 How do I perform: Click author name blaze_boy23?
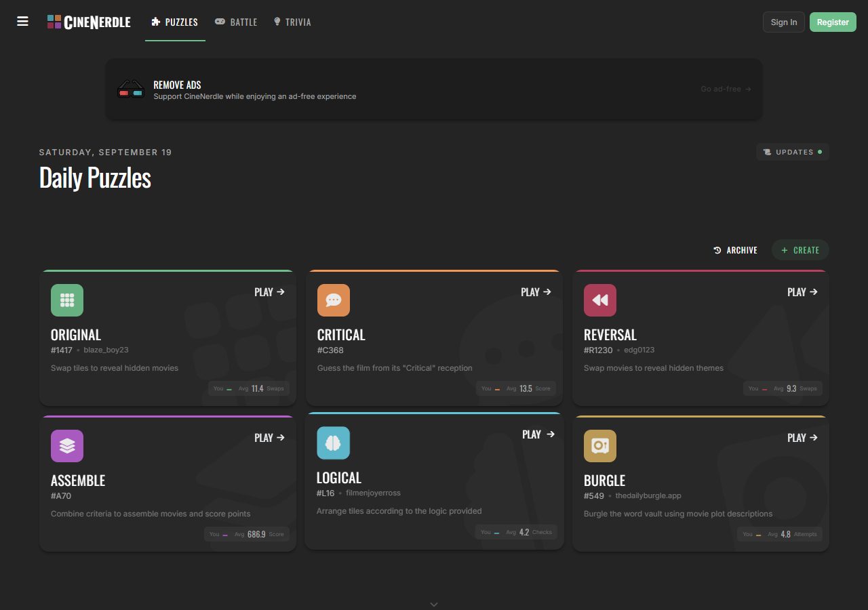(106, 350)
